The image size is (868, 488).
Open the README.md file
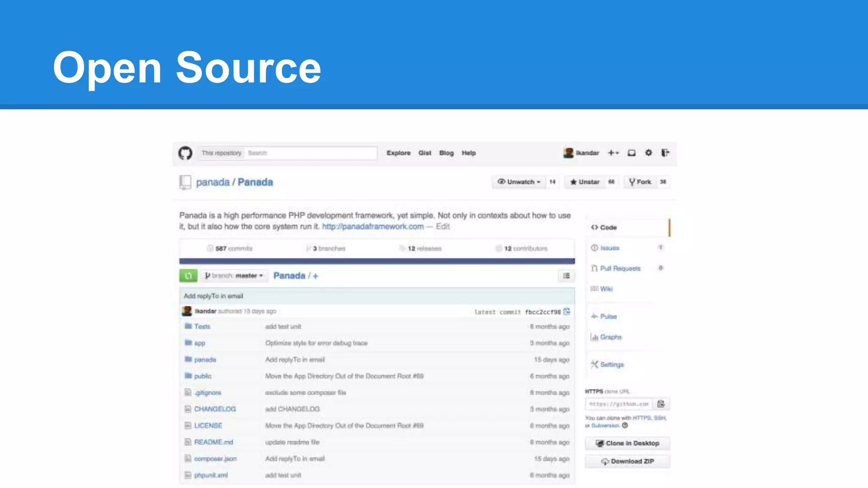coord(214,442)
